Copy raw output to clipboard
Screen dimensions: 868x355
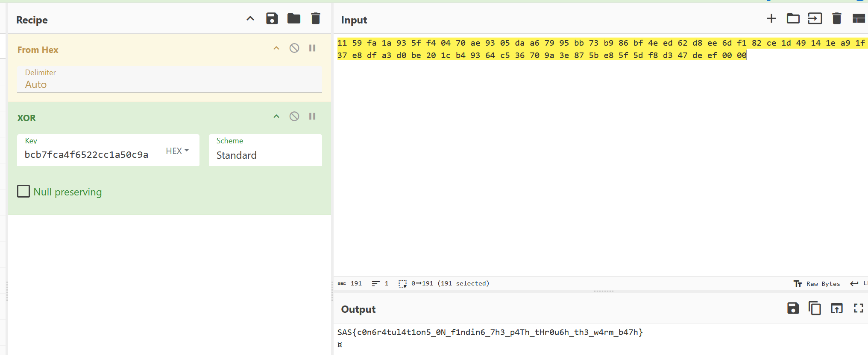815,308
